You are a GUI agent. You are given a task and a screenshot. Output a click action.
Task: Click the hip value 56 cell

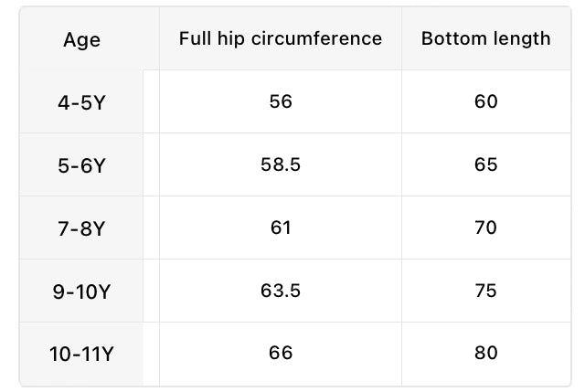tap(281, 101)
